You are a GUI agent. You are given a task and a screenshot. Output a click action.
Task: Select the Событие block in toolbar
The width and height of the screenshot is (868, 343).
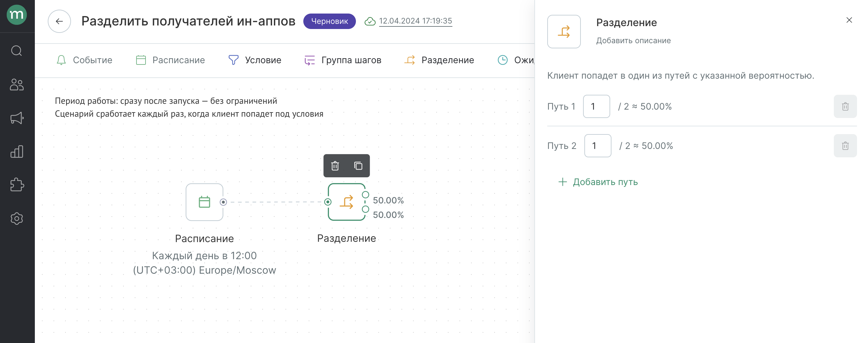click(84, 60)
